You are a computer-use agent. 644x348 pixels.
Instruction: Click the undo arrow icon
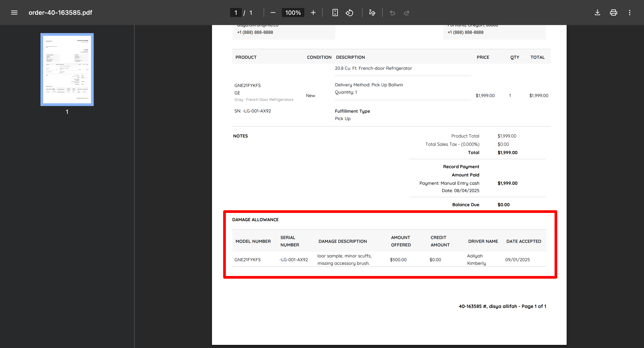tap(392, 13)
